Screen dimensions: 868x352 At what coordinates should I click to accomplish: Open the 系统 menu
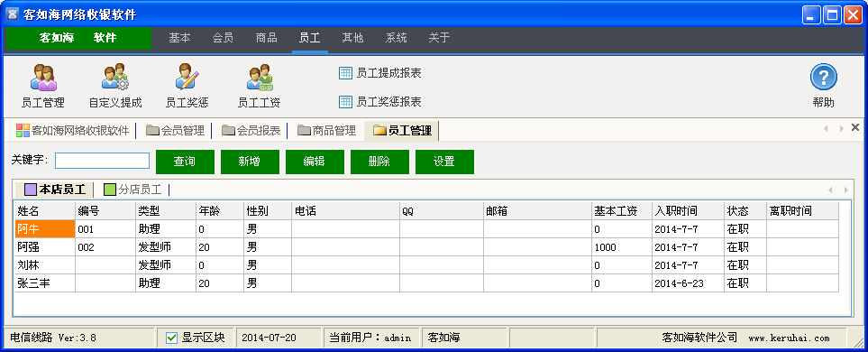coord(397,38)
